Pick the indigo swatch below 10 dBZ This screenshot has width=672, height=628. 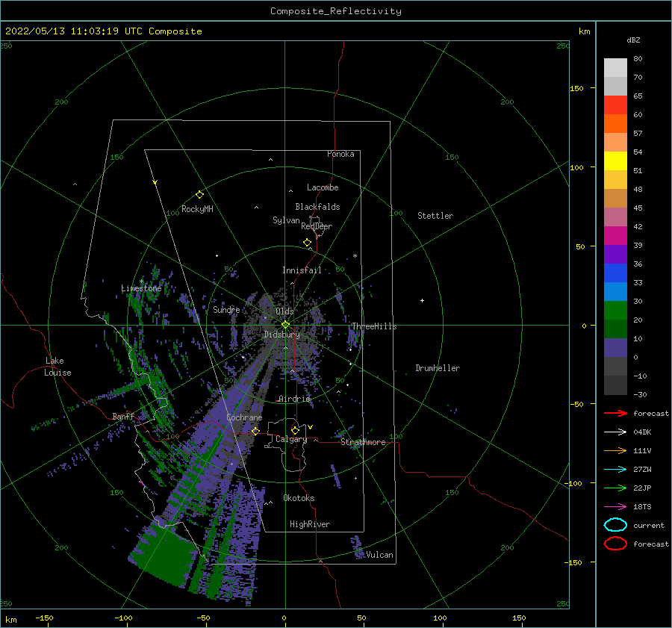[615, 348]
